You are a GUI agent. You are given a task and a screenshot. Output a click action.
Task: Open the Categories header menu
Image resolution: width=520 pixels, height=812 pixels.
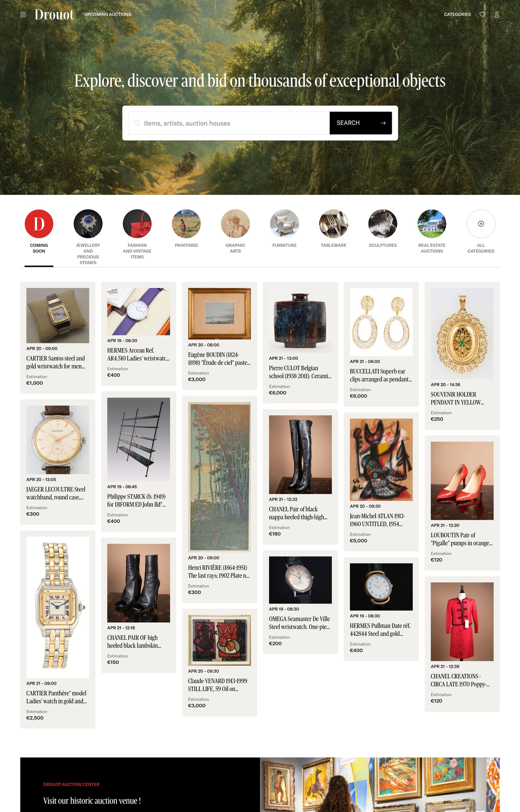click(457, 15)
